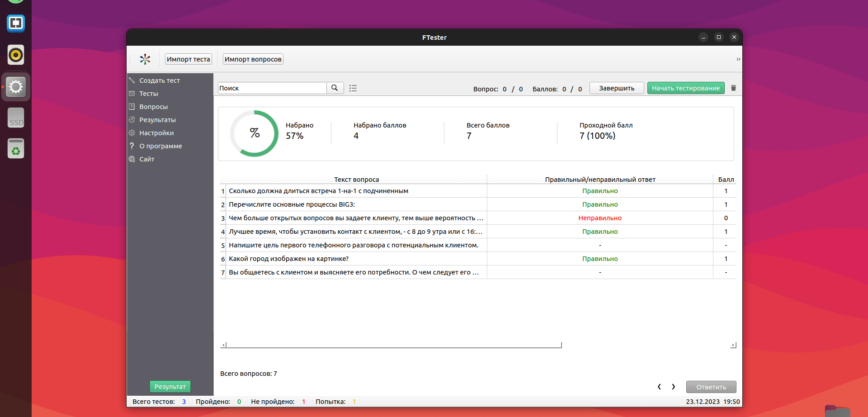Click the pencil icon next to Создать тест
Screen dimensions: 868x417
click(132, 80)
